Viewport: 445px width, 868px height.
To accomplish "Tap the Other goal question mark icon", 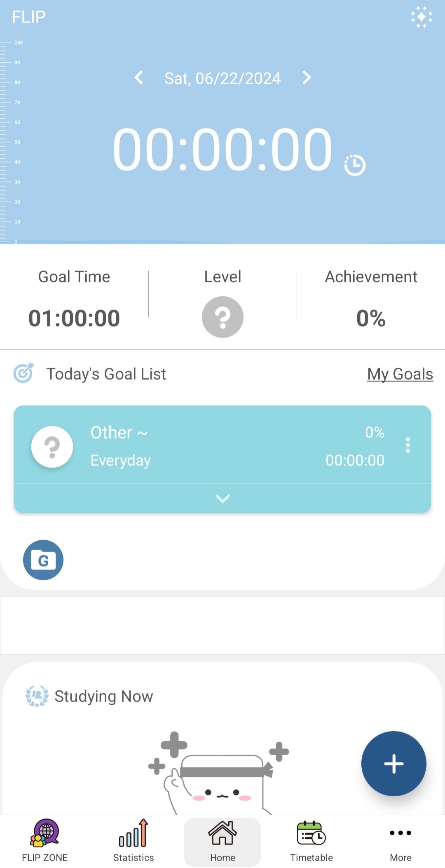I will coord(52,447).
